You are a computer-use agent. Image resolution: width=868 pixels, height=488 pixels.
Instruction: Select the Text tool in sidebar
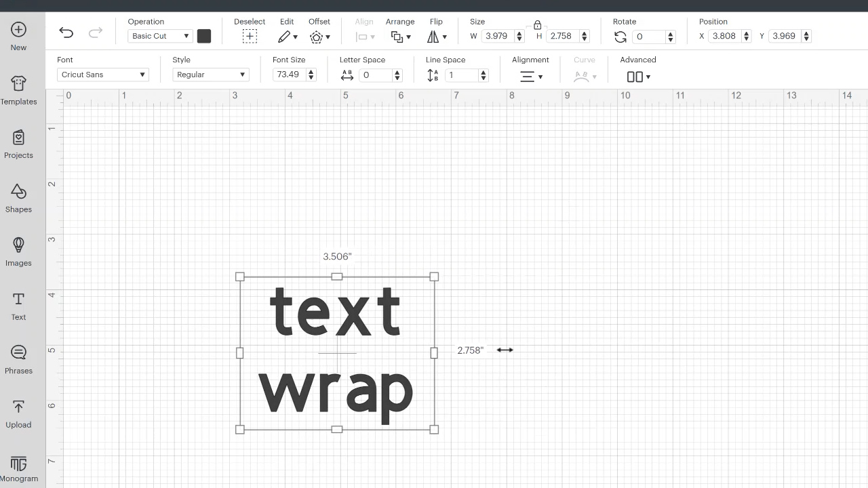coord(18,306)
